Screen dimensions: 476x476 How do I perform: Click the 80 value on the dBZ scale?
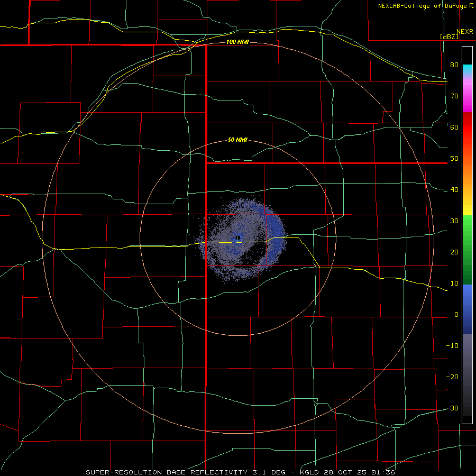pyautogui.click(x=454, y=65)
